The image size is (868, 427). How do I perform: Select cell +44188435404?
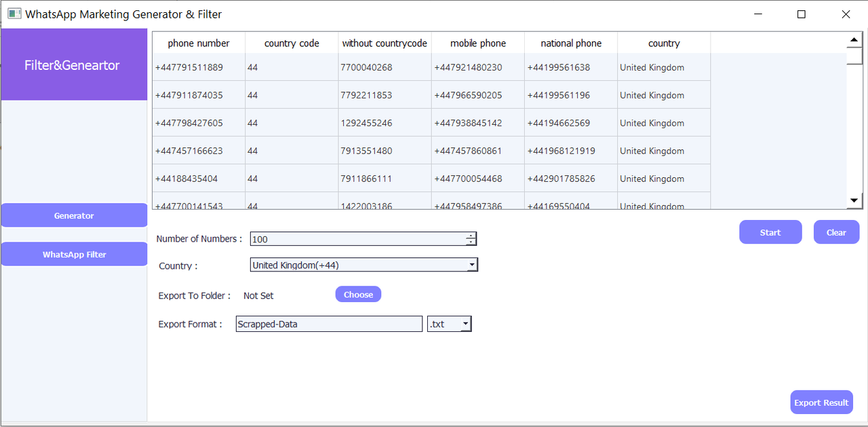(x=199, y=179)
